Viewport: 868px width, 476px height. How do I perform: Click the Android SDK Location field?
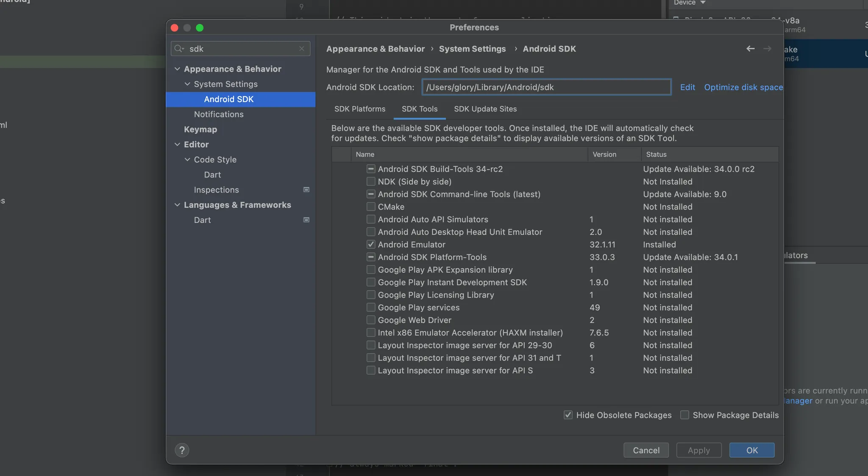[x=546, y=87]
